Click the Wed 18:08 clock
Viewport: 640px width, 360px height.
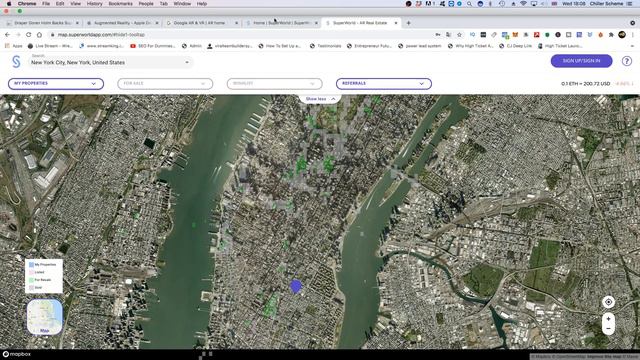[x=574, y=4]
